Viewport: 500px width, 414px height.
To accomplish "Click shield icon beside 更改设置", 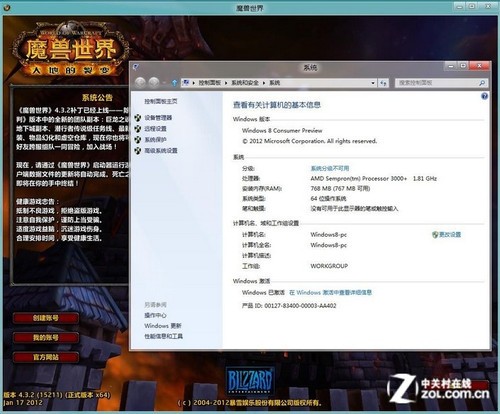I will [x=435, y=235].
